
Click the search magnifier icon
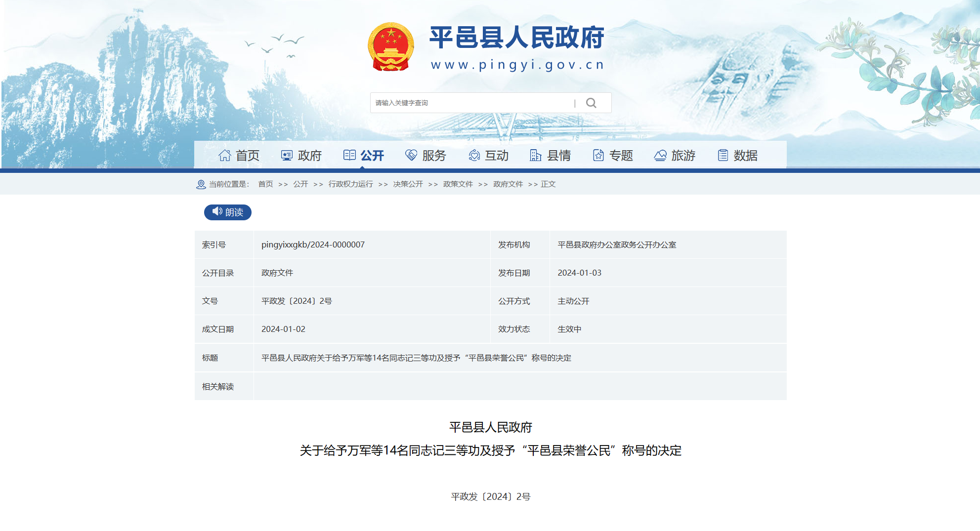pyautogui.click(x=591, y=103)
